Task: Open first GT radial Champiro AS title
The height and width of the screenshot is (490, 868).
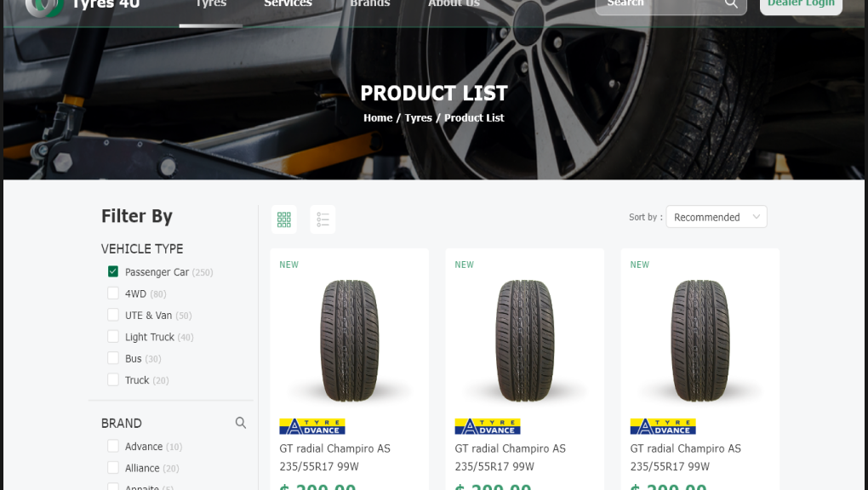Action: coord(335,458)
